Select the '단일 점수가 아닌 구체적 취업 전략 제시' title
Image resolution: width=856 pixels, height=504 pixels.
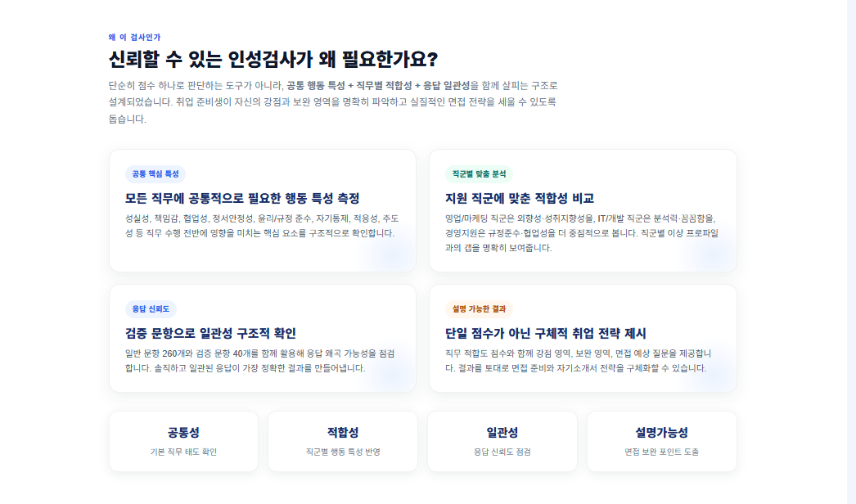coord(546,333)
